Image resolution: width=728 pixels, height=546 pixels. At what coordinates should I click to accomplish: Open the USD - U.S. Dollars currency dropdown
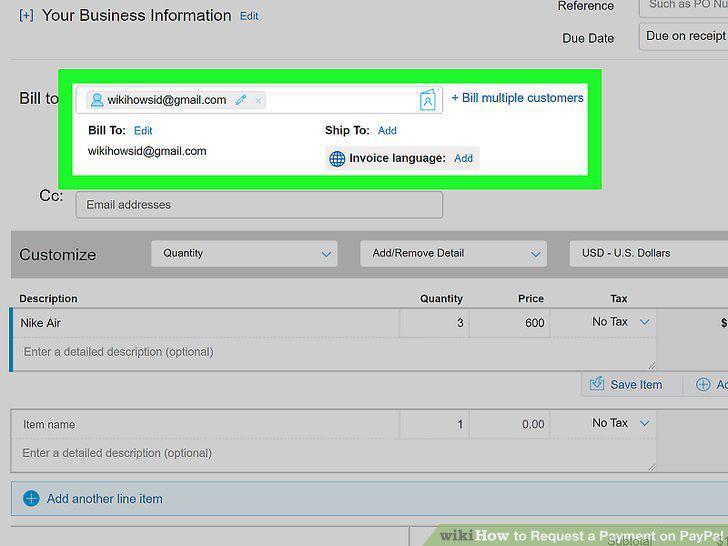[649, 254]
